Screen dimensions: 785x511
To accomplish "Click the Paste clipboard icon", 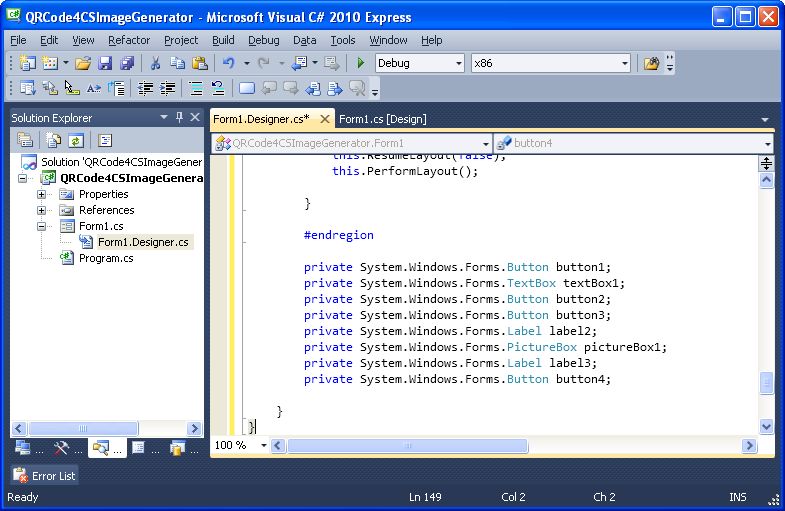I will 199,63.
